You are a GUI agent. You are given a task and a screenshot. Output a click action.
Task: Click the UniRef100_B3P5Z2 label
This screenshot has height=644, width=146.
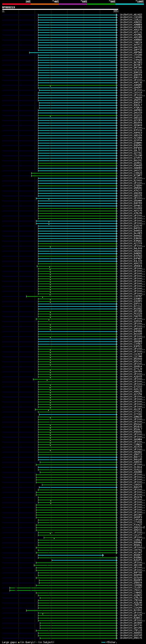tap(131, 347)
